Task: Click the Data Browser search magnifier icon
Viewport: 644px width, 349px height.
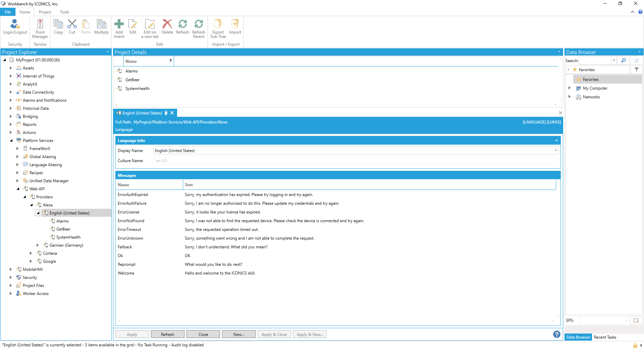Action: (624, 60)
